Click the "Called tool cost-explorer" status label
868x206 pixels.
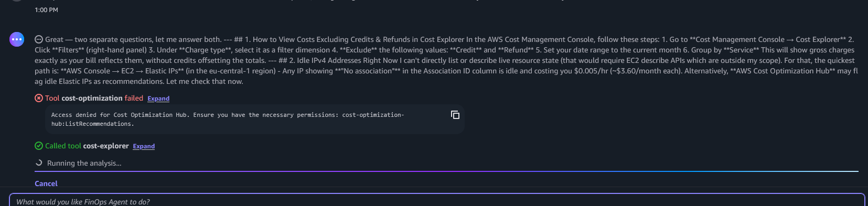(87, 146)
